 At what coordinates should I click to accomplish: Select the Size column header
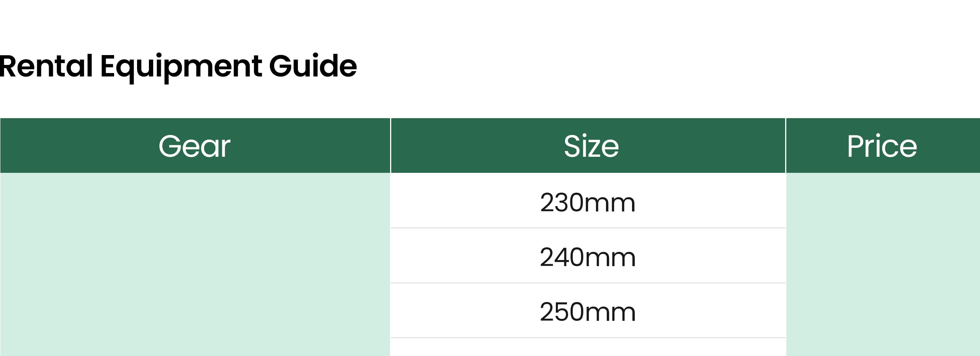pos(588,146)
